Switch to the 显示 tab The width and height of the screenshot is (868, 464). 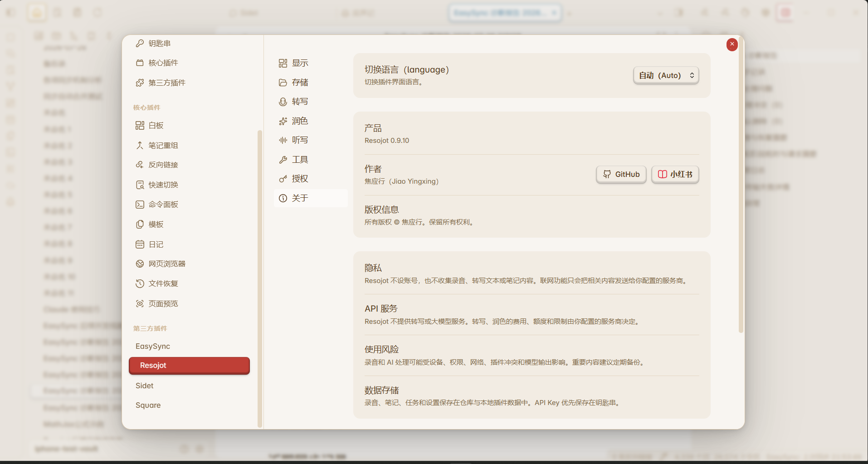[x=311, y=63]
